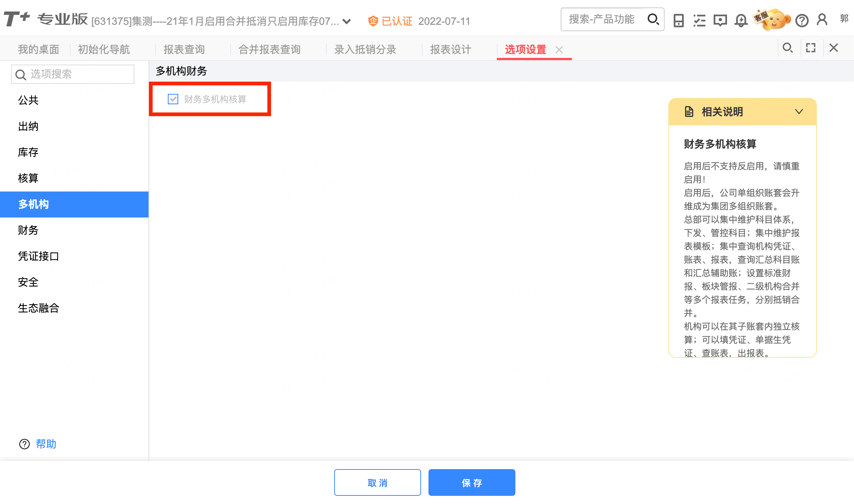Toggle the 财务多机构核算 checkbox
This screenshot has width=854, height=504.
click(x=173, y=99)
